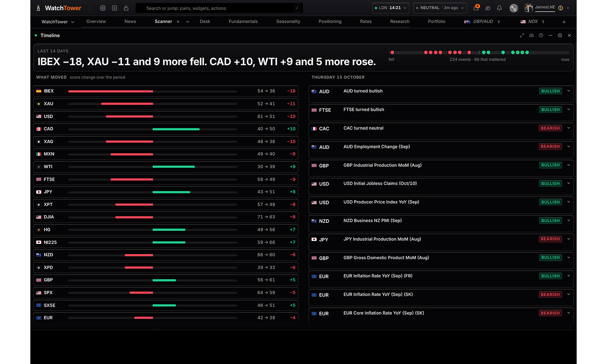
Task: Open the Scanner tab dropdown chevron
Action: pos(188,22)
